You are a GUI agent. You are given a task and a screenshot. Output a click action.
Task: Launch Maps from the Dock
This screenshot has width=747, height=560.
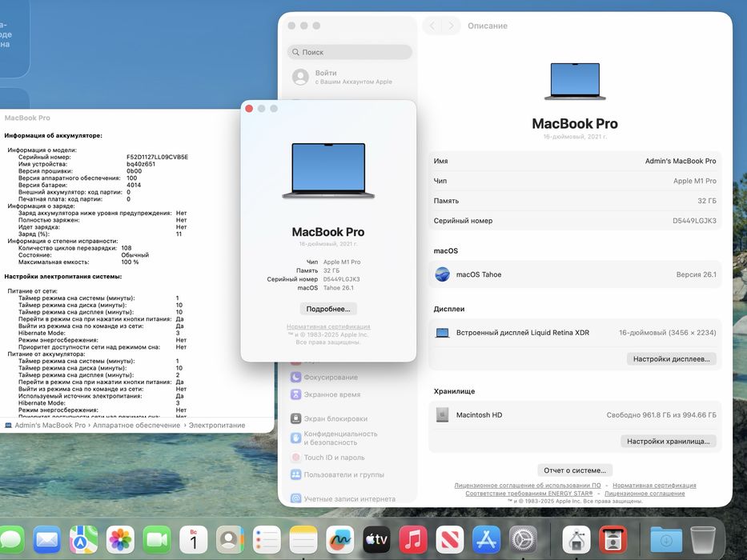tap(83, 540)
